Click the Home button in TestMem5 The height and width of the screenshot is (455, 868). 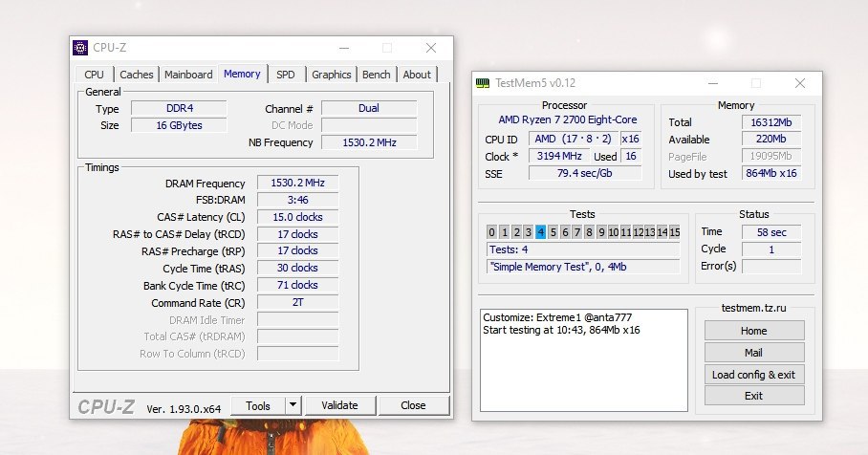754,331
